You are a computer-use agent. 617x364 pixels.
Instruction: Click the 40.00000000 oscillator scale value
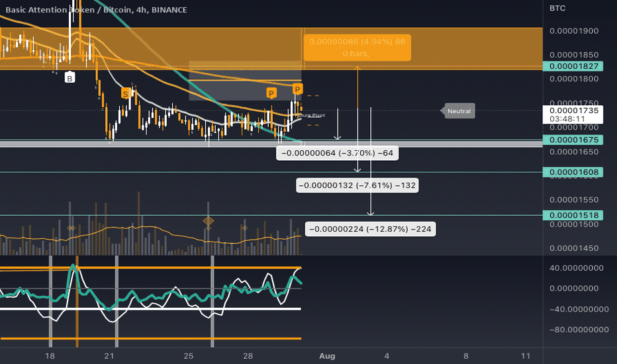pyautogui.click(x=577, y=268)
